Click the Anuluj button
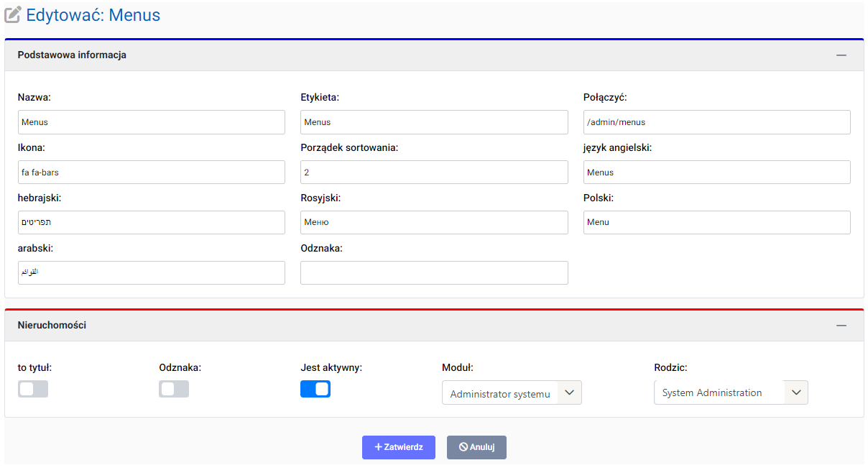This screenshot has height=473, width=868. pyautogui.click(x=476, y=447)
